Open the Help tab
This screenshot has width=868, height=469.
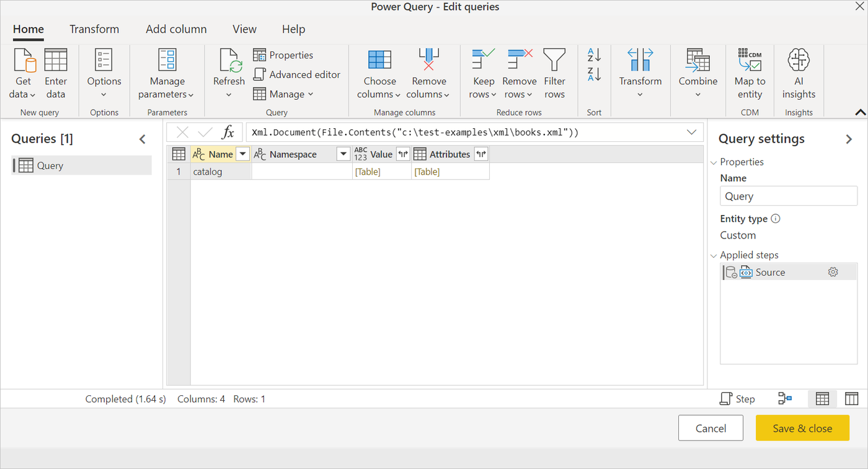click(293, 29)
